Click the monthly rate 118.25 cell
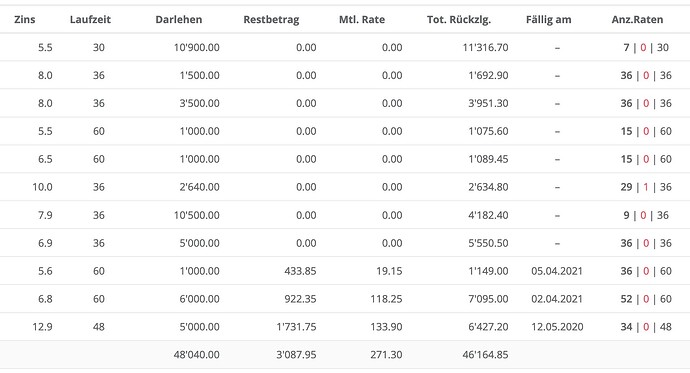The height and width of the screenshot is (373, 690). point(386,299)
